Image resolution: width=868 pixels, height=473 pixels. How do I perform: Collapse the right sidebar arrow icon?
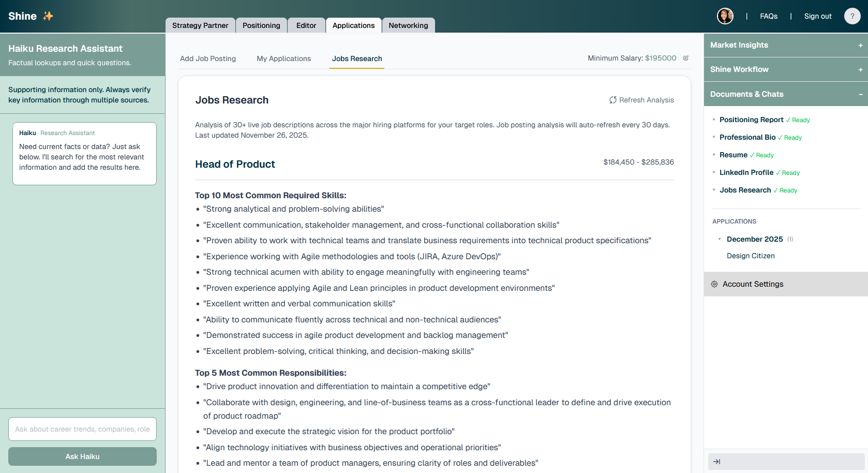click(x=717, y=462)
